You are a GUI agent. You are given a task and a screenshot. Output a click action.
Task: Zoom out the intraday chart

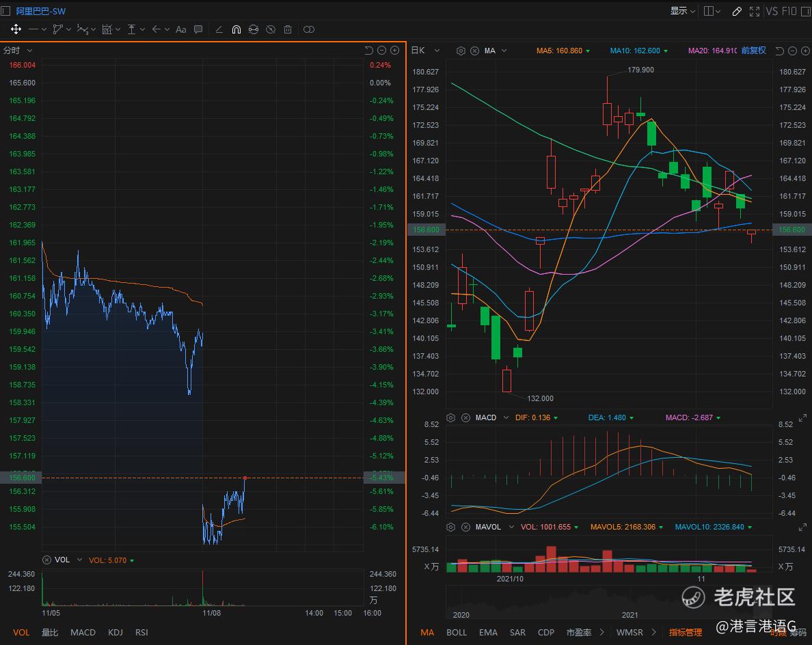[x=381, y=50]
